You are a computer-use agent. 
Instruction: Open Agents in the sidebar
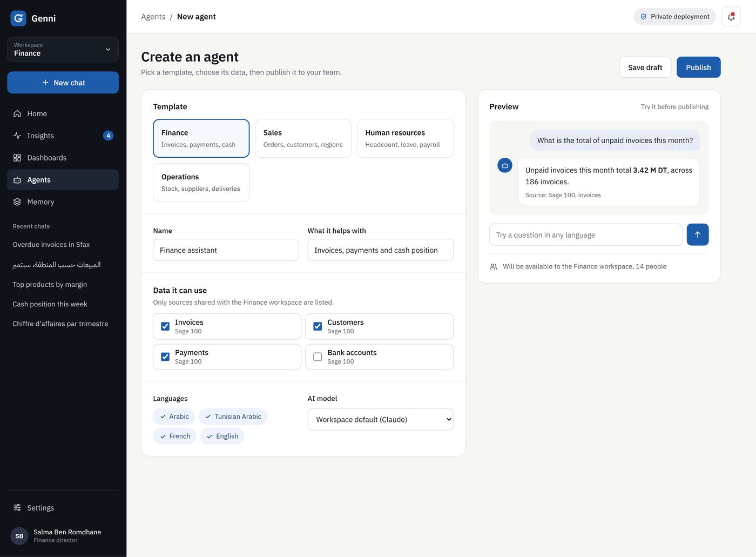point(63,180)
